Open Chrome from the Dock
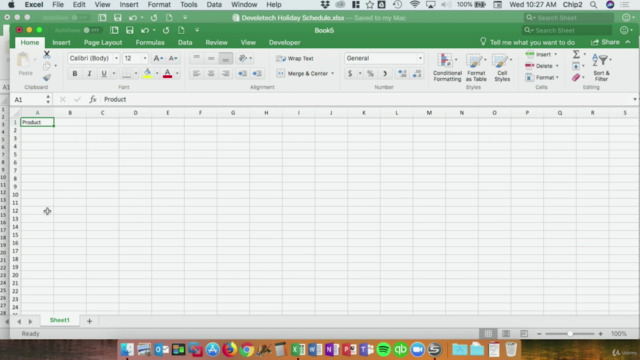 point(247,349)
